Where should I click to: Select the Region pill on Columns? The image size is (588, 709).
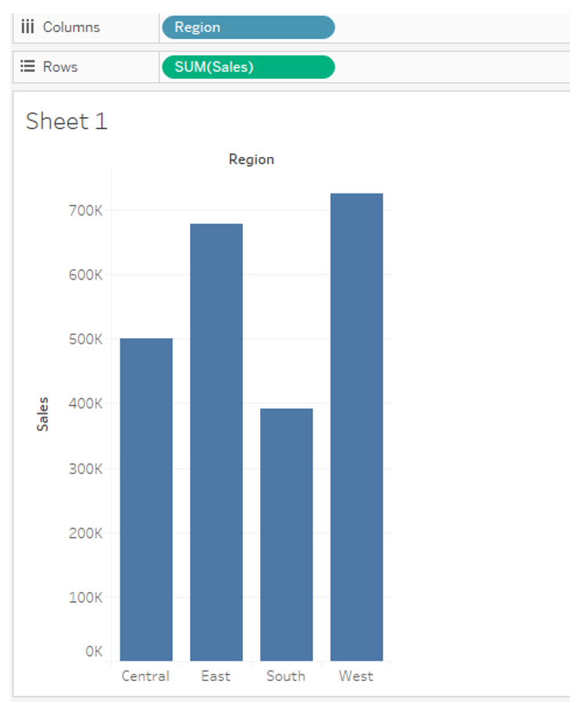(248, 27)
